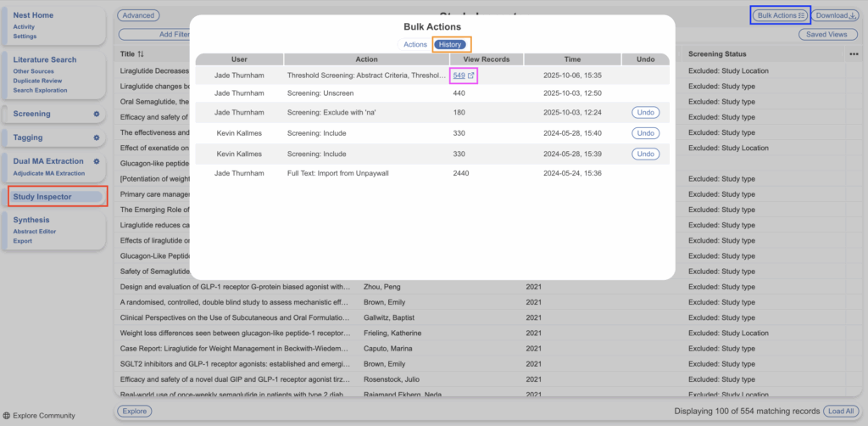This screenshot has height=426, width=868.
Task: Undo Kevin Kallmes' 15:40 Screening Include
Action: 645,133
